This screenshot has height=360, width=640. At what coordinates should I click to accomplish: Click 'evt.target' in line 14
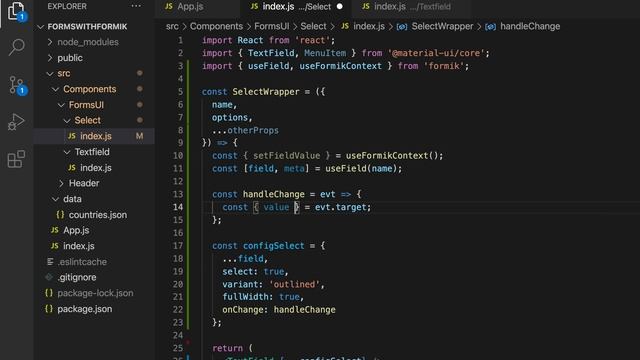[x=340, y=207]
